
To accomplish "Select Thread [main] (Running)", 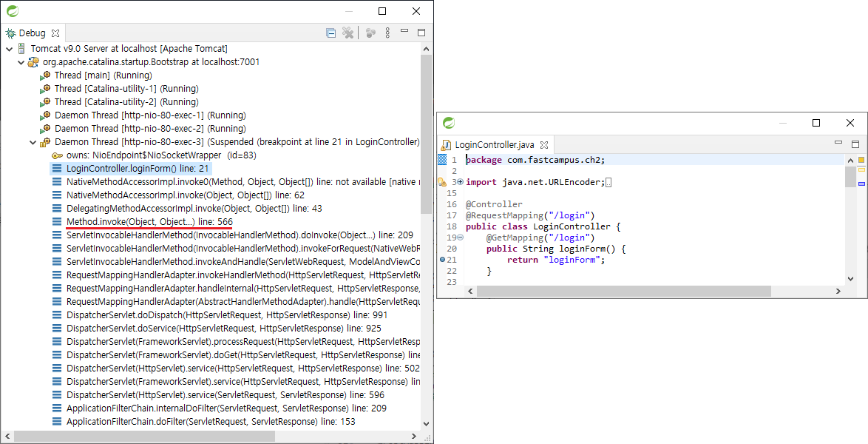I will click(103, 75).
